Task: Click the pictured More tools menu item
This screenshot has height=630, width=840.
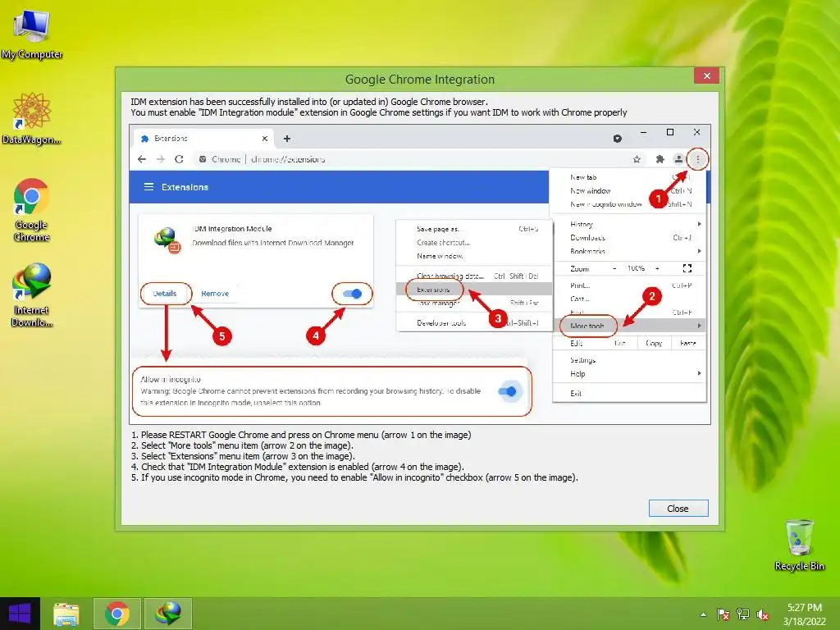Action: (x=629, y=326)
